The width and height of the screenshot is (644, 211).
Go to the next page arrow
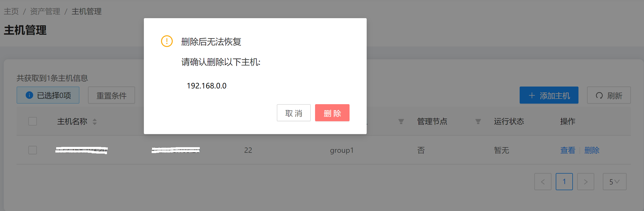pyautogui.click(x=585, y=182)
